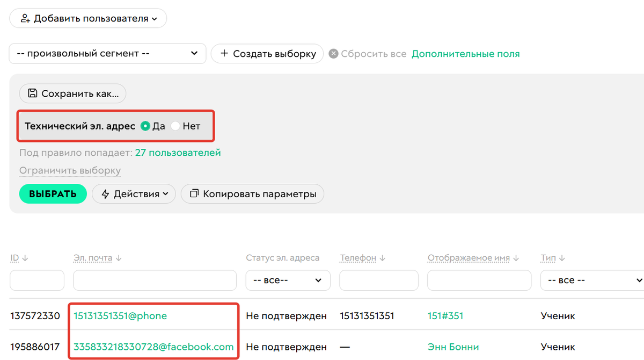Expand the Действия menu
Screen dimensions: 644x360
tap(133, 194)
